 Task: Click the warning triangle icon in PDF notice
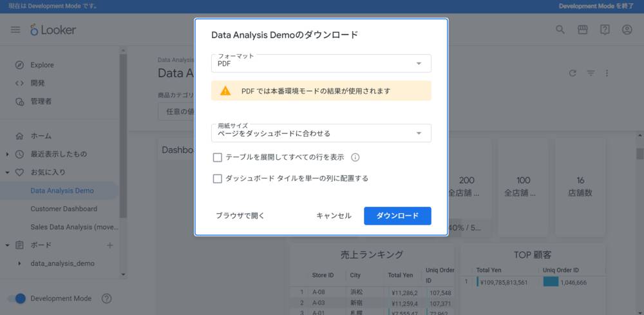tap(225, 91)
